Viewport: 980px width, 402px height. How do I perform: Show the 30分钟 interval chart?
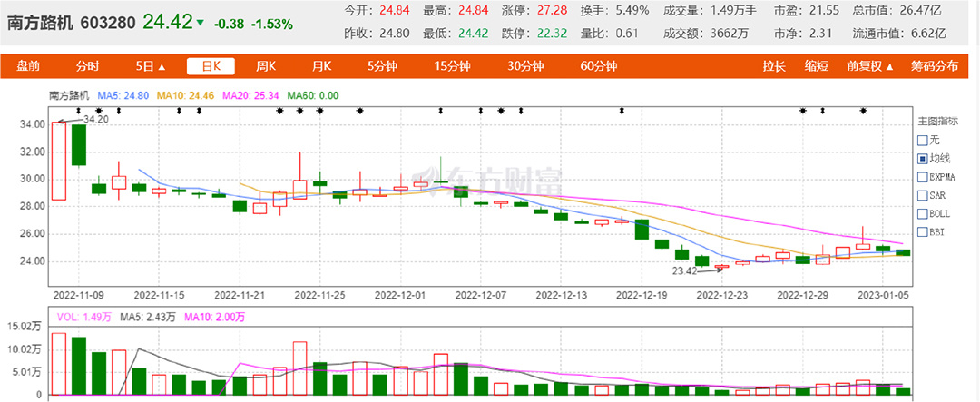[525, 66]
